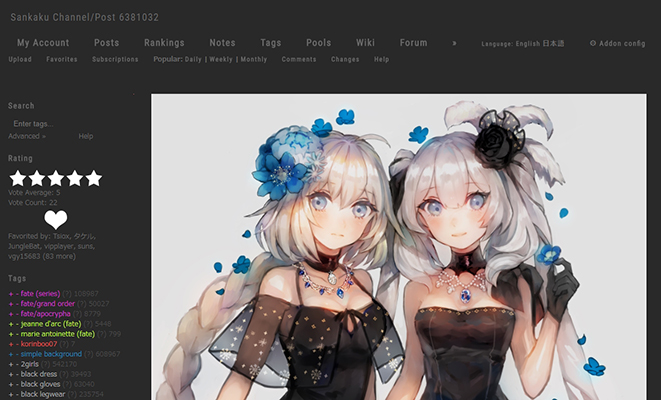Add fate/grand order tag with plus sign
This screenshot has width=661, height=400.
tap(11, 304)
